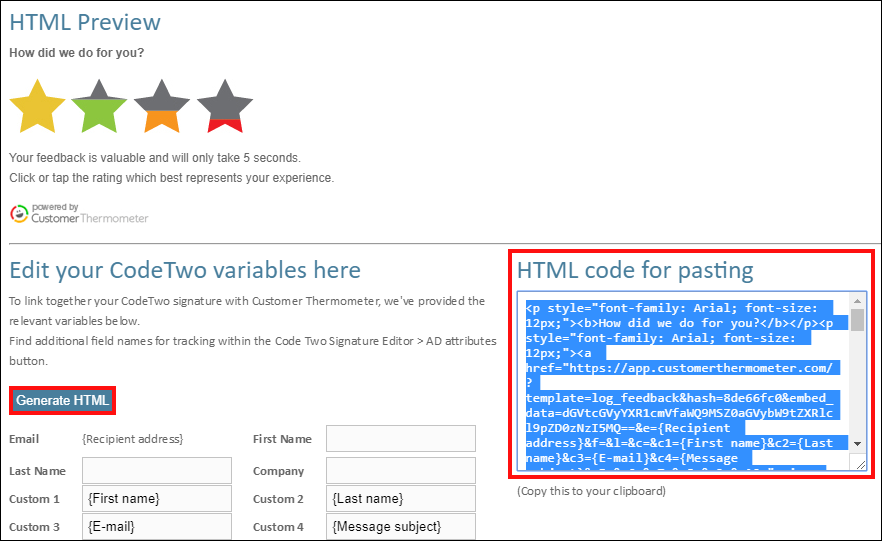Click the '(Copy this to your clipboard)' note
Screen dimensions: 882x541
[x=591, y=491]
